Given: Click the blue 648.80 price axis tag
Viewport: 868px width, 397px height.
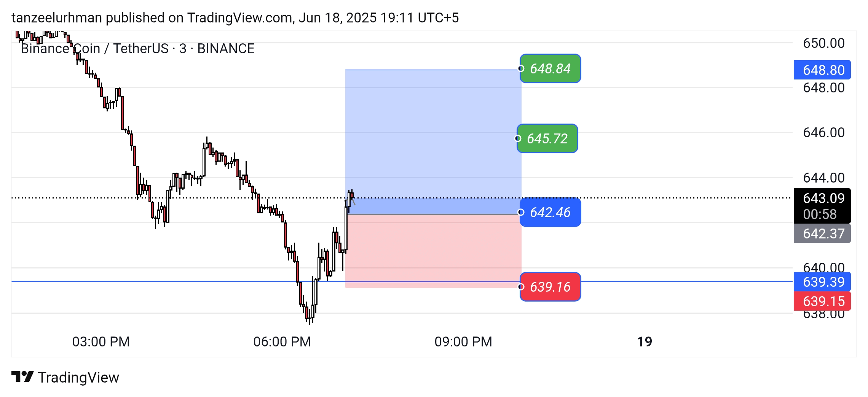Looking at the screenshot, I should click(822, 70).
